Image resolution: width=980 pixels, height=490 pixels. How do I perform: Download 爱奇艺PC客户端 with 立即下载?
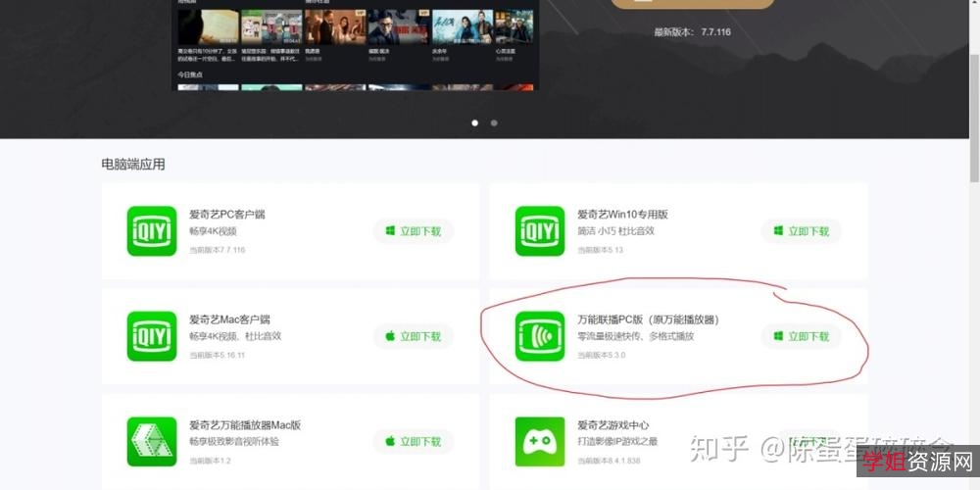(x=414, y=231)
